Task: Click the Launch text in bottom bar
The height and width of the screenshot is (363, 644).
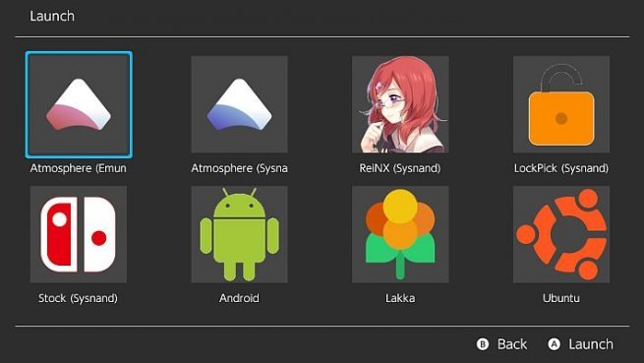Action: 591,344
